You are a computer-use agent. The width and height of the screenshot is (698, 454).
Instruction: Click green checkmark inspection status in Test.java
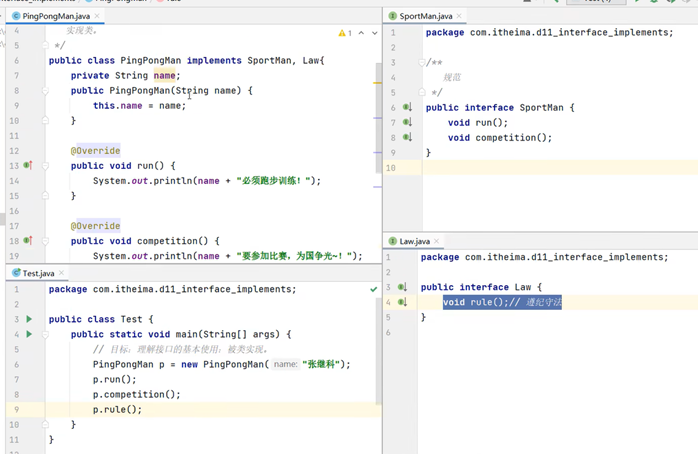pyautogui.click(x=373, y=289)
